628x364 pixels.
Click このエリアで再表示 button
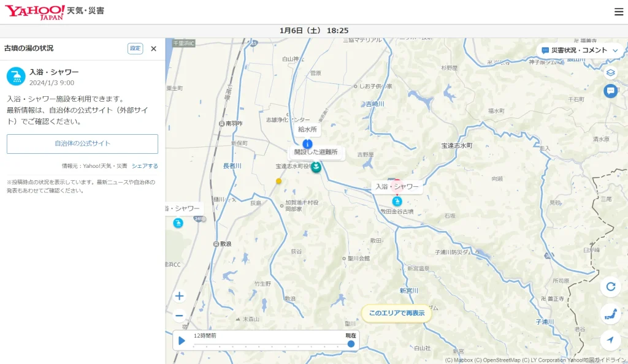point(397,313)
